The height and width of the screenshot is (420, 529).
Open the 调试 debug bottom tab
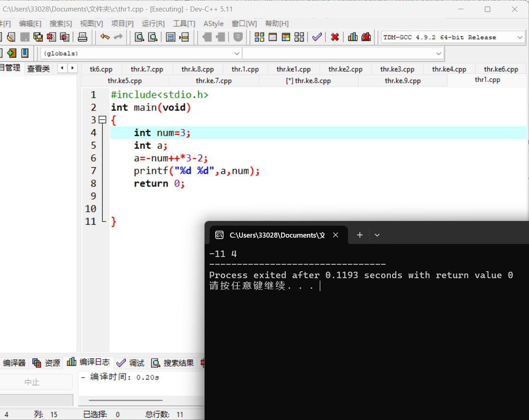(x=130, y=363)
